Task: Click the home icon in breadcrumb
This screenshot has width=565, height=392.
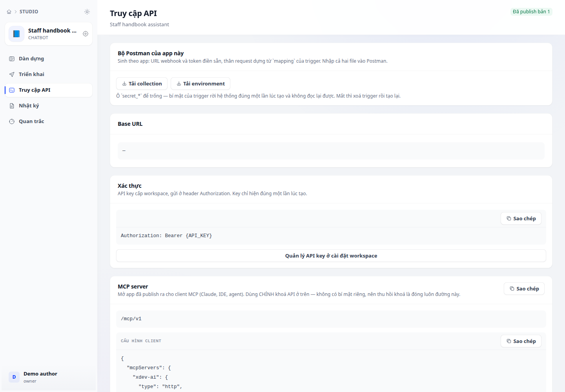Action: pyautogui.click(x=9, y=12)
